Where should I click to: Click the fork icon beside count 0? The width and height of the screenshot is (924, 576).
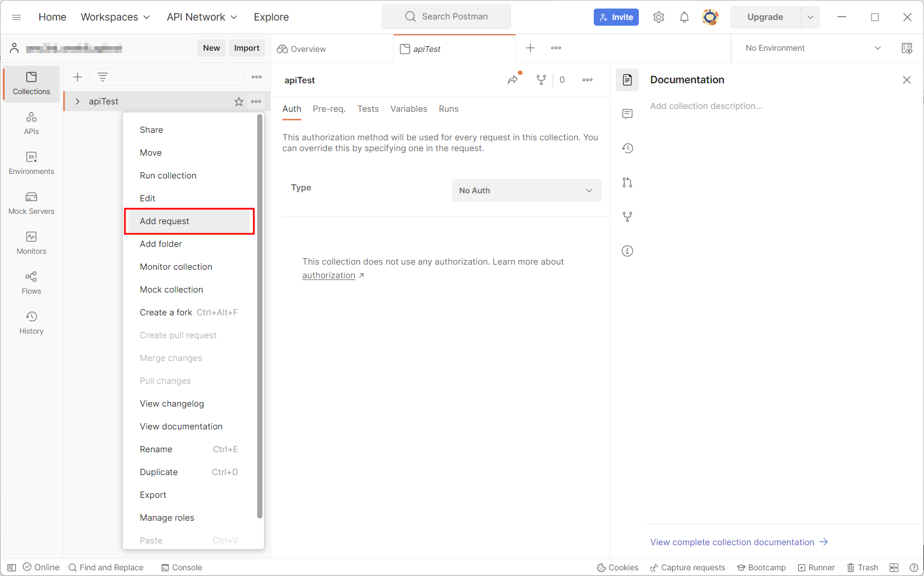coord(541,80)
